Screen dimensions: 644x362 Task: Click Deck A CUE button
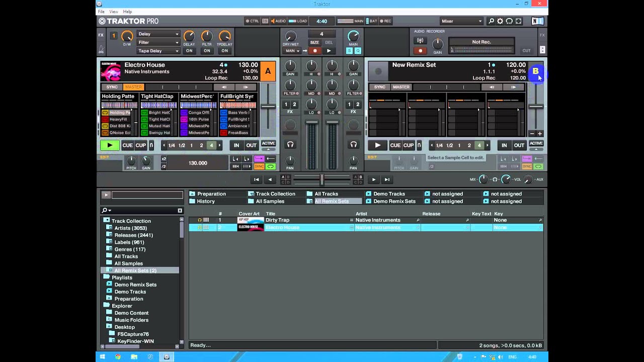pos(128,145)
